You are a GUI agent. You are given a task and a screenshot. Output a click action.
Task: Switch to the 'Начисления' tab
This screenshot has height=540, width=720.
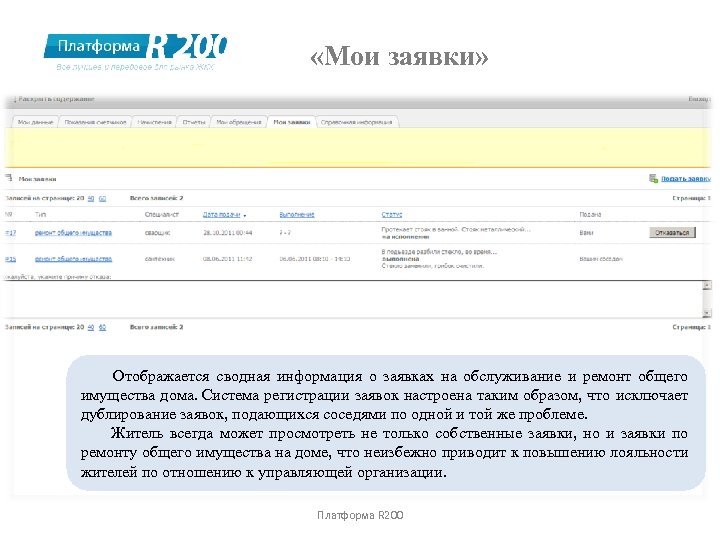pos(154,122)
